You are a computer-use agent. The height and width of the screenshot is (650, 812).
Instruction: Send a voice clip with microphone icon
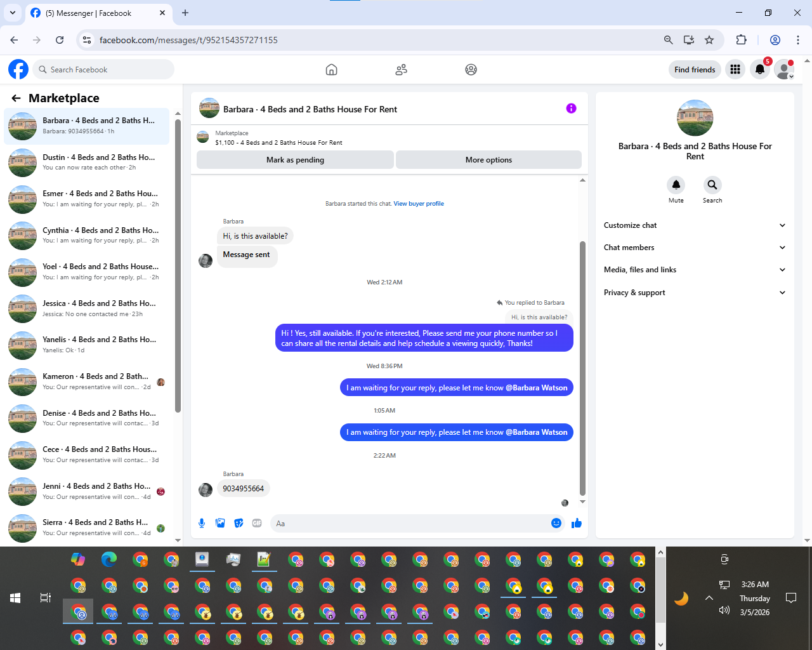pos(202,523)
